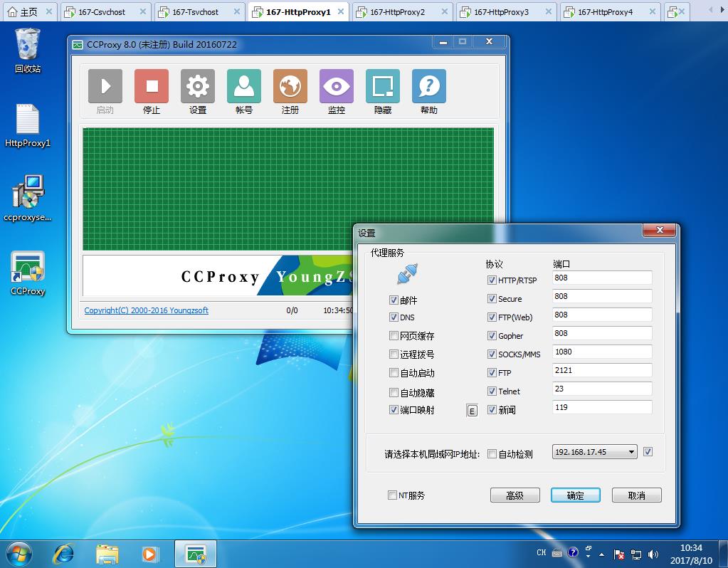Open the Settings (设置) gear icon
Screen dimensions: 728x568
(198, 87)
